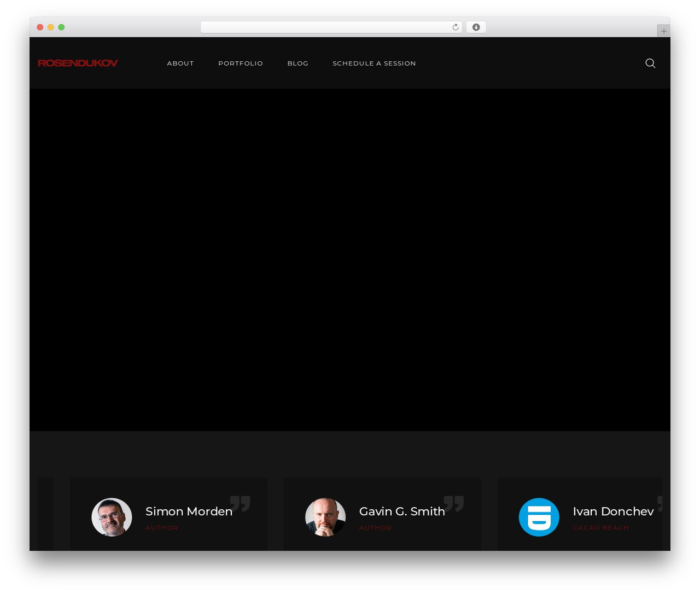Open the search magnifier icon
700x593 pixels.
tap(650, 63)
